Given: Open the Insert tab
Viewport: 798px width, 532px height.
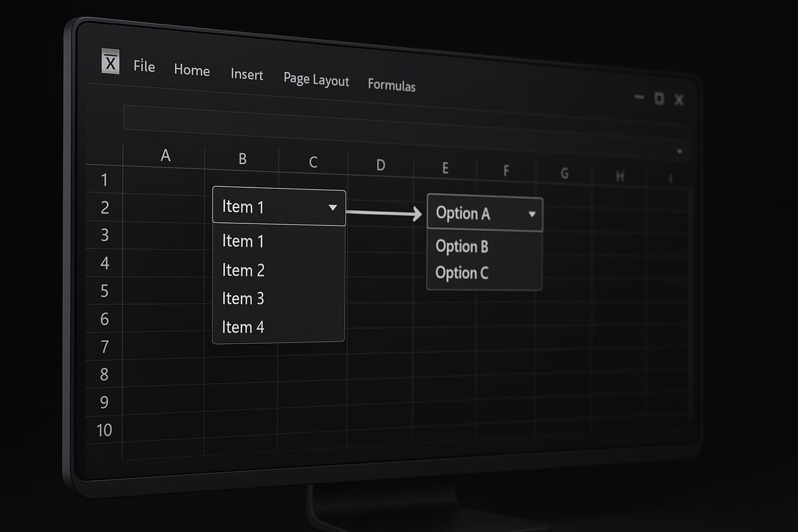Looking at the screenshot, I should click(247, 74).
